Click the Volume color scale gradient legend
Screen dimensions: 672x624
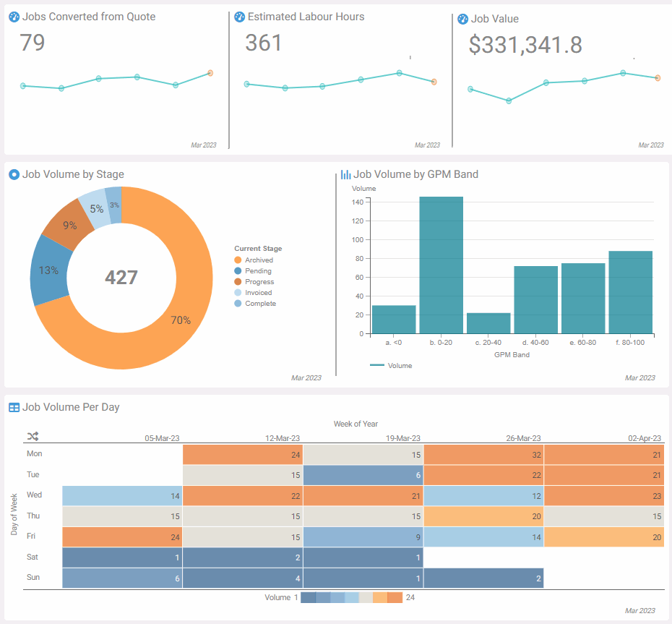(351, 597)
